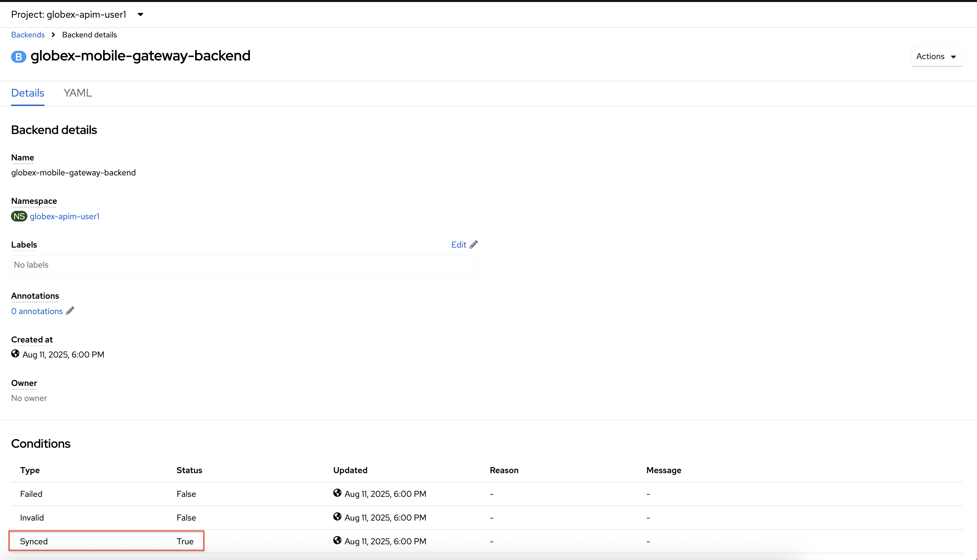Click the page title globex-mobile-gateway-backend heading
This screenshot has width=977, height=560.
click(140, 56)
